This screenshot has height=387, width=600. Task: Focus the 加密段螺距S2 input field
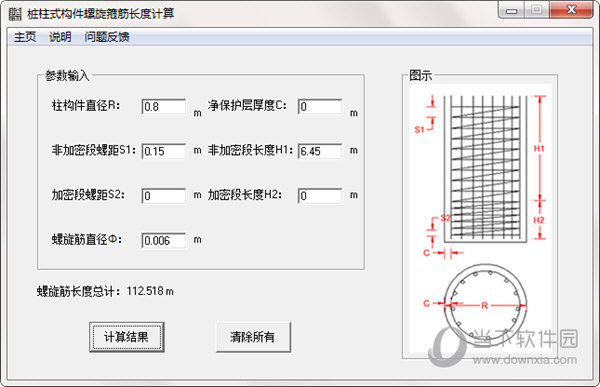pyautogui.click(x=164, y=196)
